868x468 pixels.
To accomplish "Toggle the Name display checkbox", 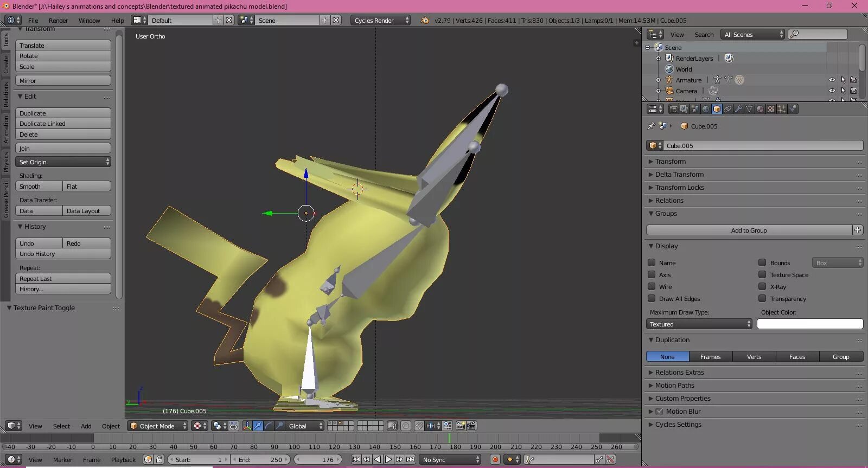I will [x=652, y=262].
